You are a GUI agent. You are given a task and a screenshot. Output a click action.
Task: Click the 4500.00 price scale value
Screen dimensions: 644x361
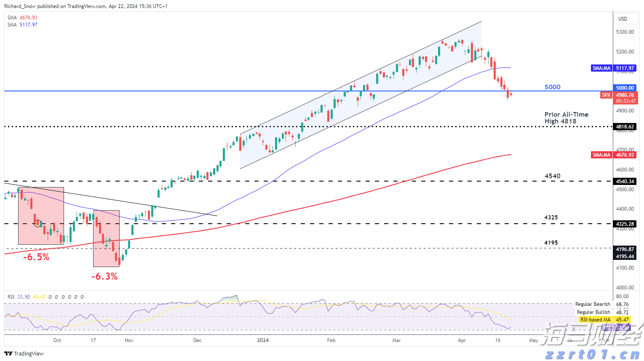[625, 190]
